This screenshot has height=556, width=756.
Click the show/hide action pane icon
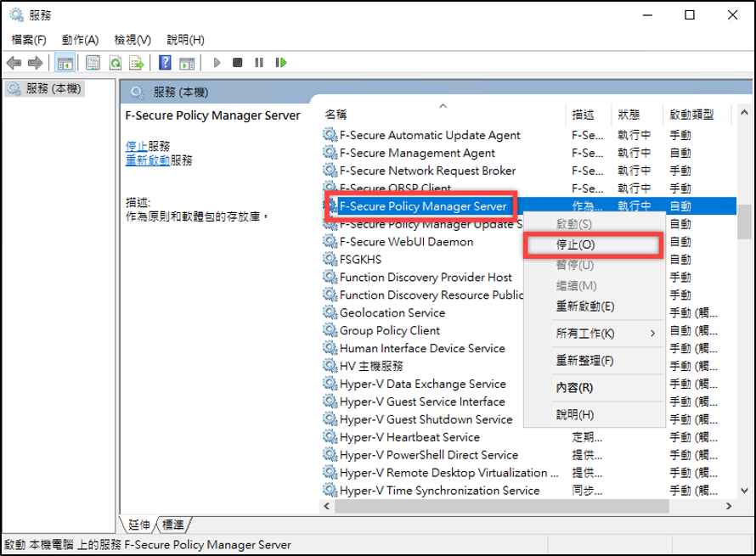[187, 63]
